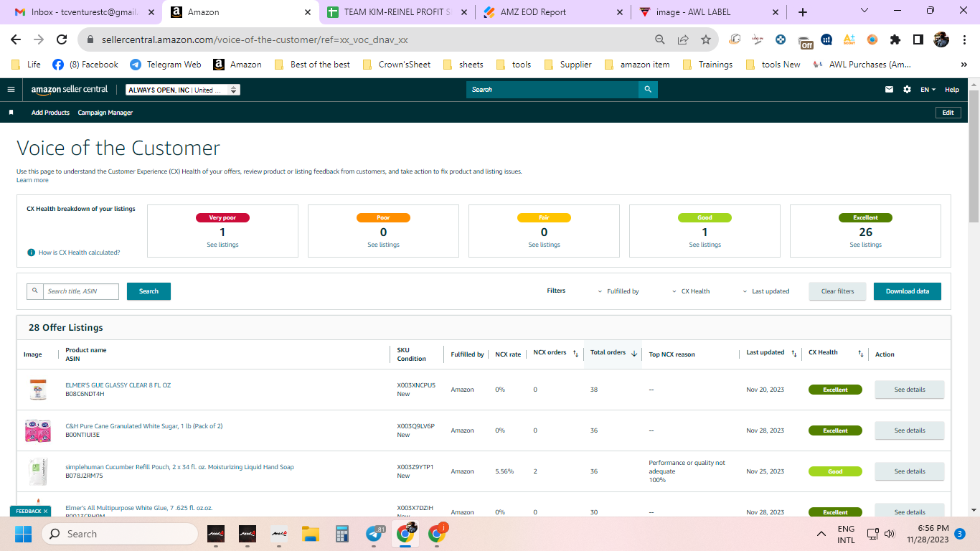
Task: Show more bookmarks with the overflow chevron
Action: pos(963,65)
